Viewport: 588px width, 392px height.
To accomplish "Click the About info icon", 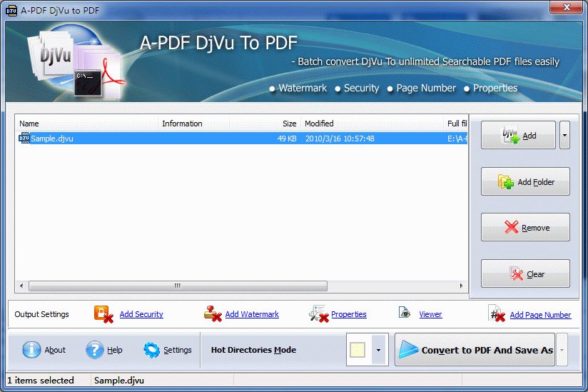I will pos(31,350).
